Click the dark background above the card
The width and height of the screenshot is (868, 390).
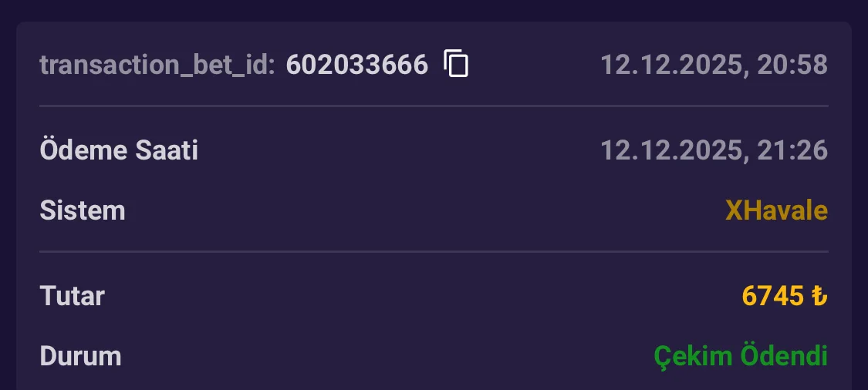pyautogui.click(x=434, y=9)
